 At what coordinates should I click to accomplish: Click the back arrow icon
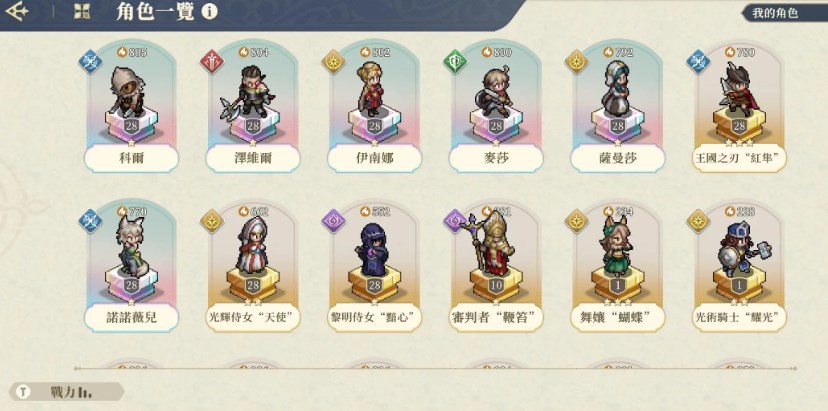coord(16,11)
